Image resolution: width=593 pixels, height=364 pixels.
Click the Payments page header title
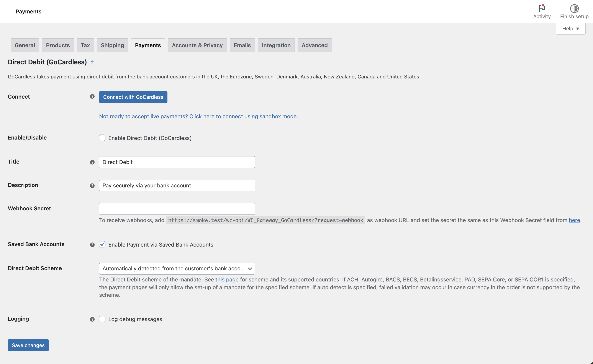[x=28, y=11]
